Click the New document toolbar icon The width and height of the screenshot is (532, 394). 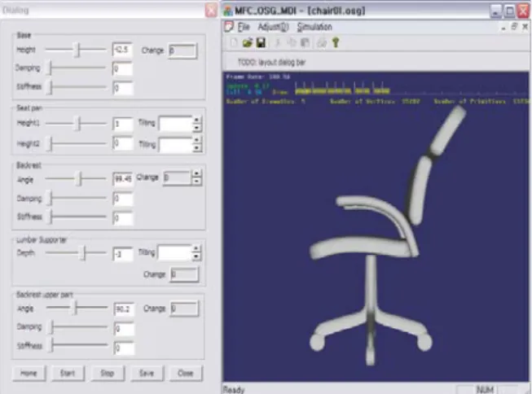[x=234, y=42]
